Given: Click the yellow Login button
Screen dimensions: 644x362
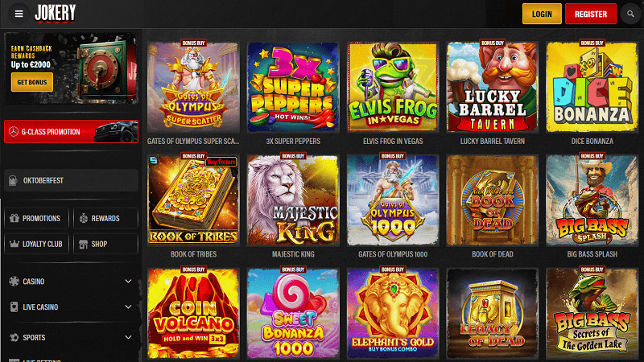Looking at the screenshot, I should tap(542, 14).
